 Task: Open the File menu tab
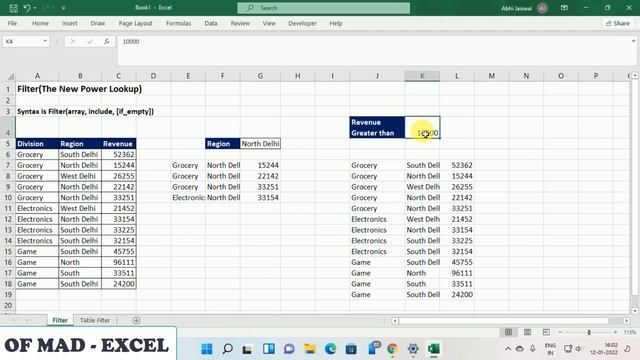pyautogui.click(x=12, y=23)
